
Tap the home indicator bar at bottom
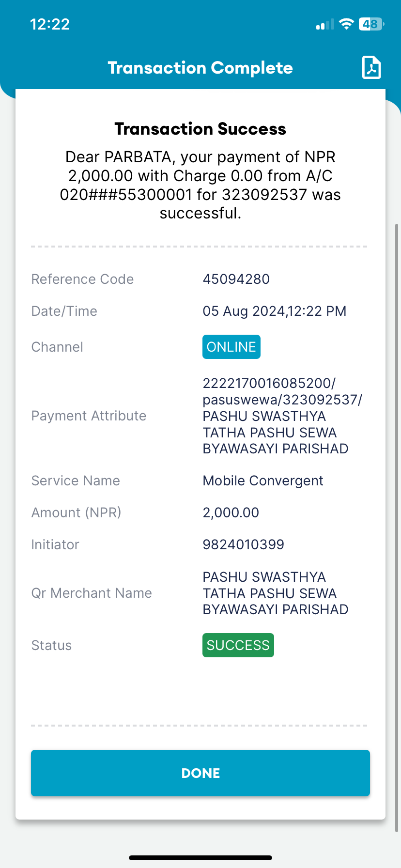coord(200,858)
